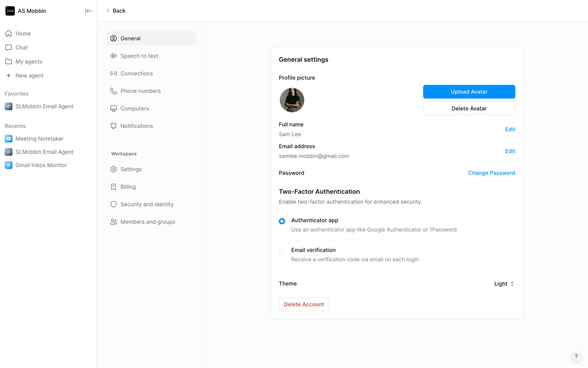Image resolution: width=588 pixels, height=368 pixels.
Task: Click the Upload Avatar button
Action: coord(469,92)
